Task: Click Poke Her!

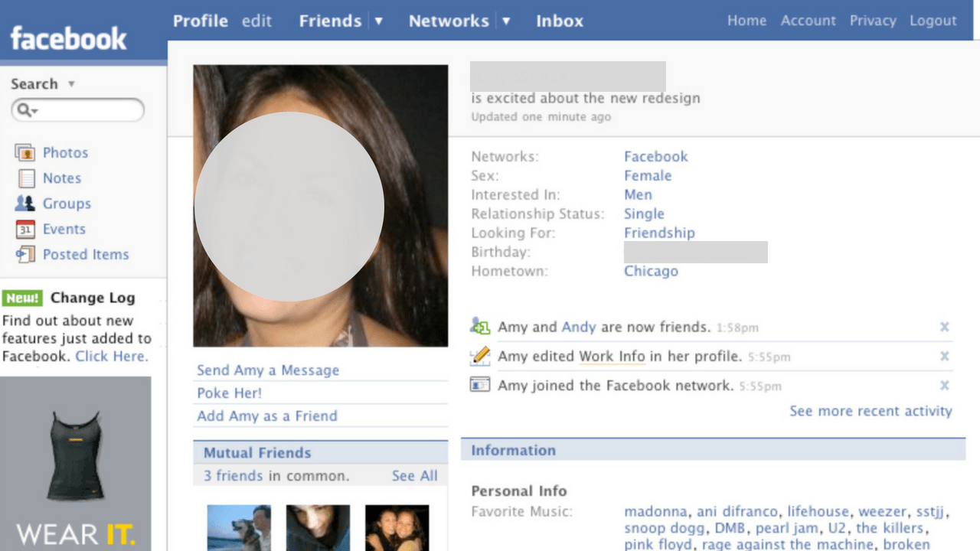Action: click(x=229, y=393)
